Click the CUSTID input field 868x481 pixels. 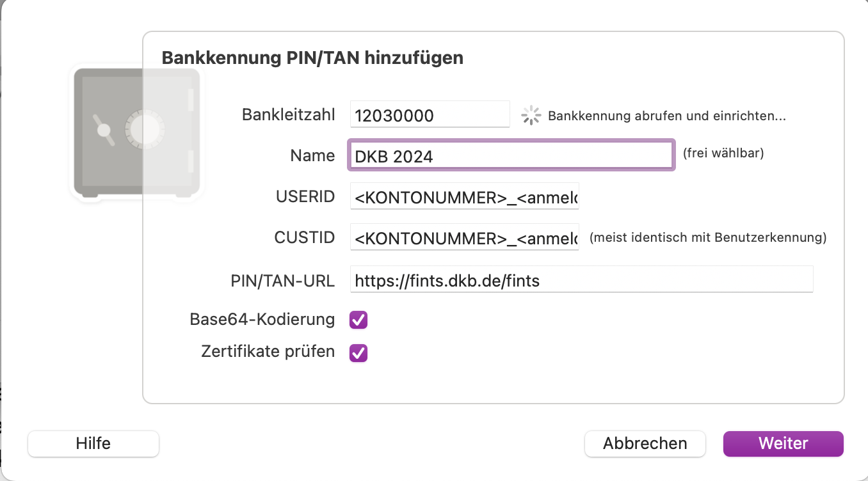pyautogui.click(x=465, y=238)
